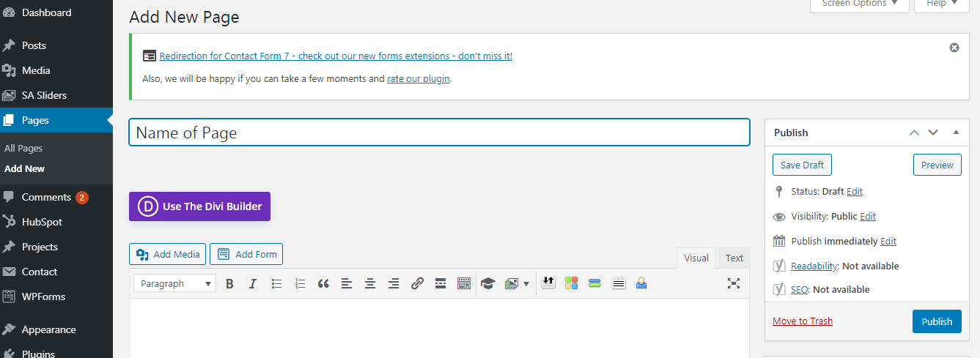The width and height of the screenshot is (980, 358).
Task: Open Redirection for Contact Form 7 link
Action: coord(336,56)
